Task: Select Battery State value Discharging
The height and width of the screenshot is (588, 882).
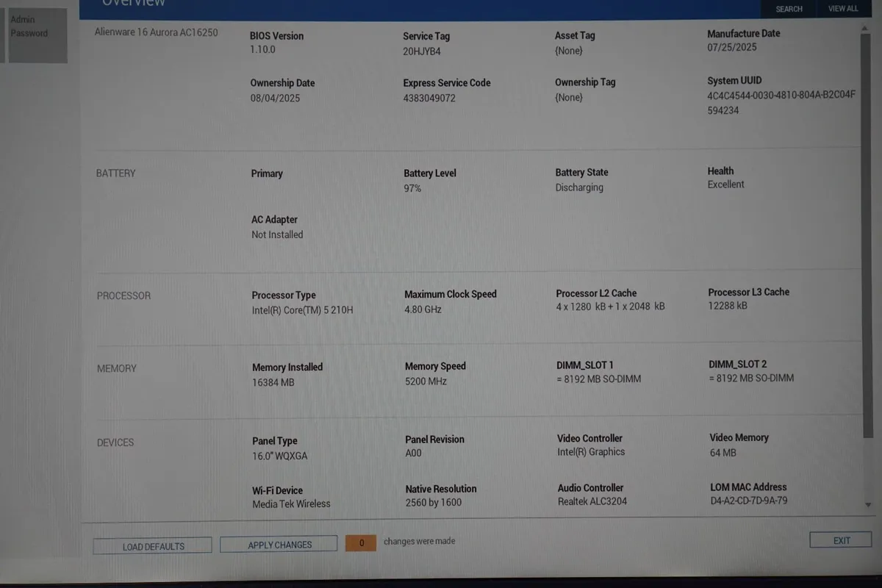Action: (579, 187)
